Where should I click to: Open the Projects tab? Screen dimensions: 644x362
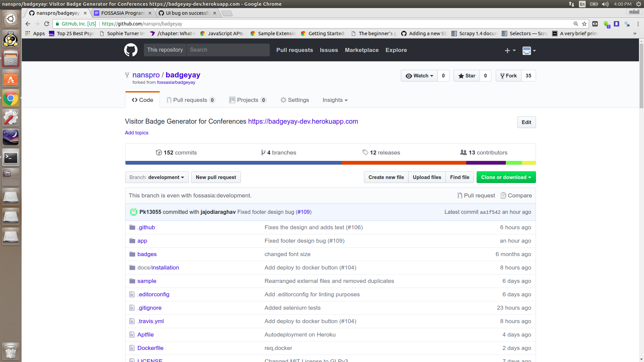pyautogui.click(x=248, y=100)
